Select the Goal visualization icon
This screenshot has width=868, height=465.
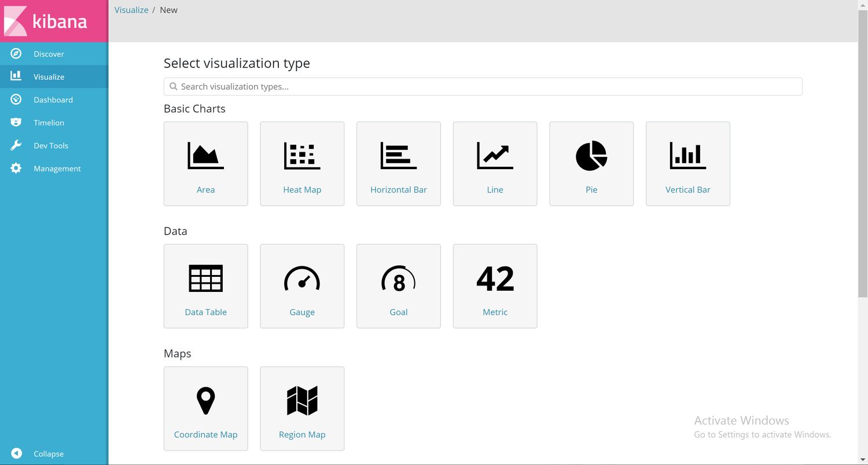coord(399,279)
